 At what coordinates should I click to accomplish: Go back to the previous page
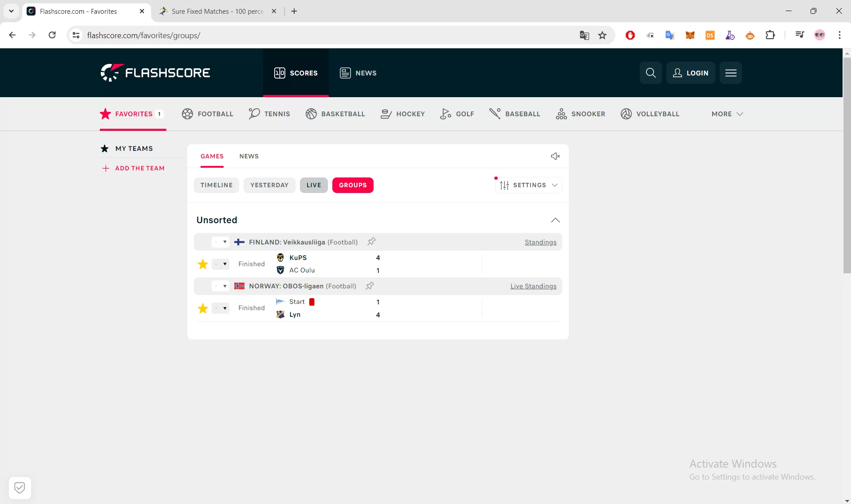click(x=12, y=35)
